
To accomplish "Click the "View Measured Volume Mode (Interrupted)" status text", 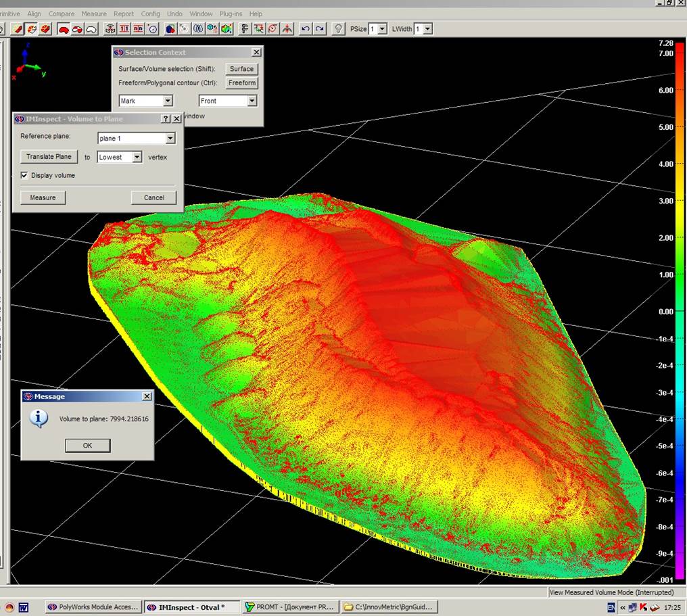I will click(612, 592).
